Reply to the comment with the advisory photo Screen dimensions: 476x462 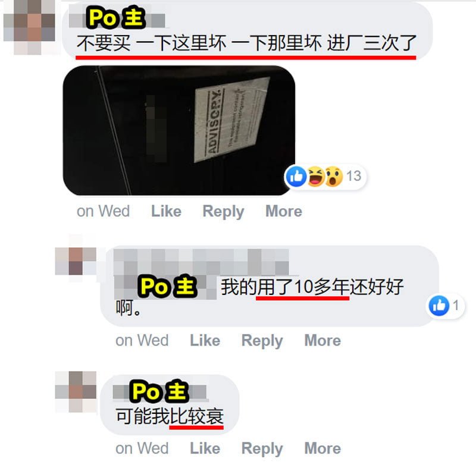(223, 211)
